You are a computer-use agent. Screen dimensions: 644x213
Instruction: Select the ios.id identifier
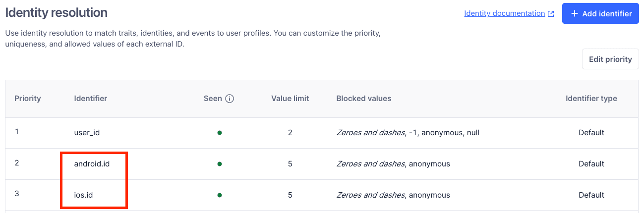tap(83, 195)
